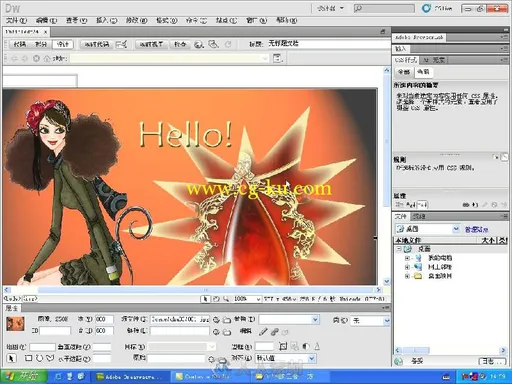Select the Zoom tool in status bar
Screen dimensions: 512x384
226,299
